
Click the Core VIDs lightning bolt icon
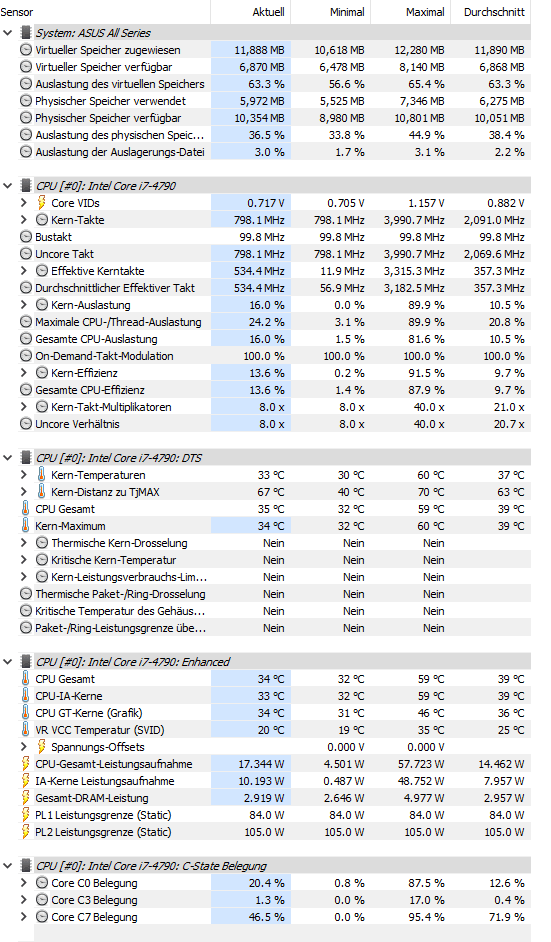point(42,203)
